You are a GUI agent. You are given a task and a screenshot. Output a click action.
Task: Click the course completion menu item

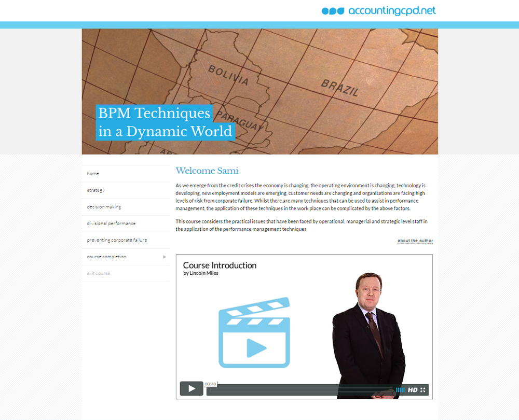[106, 257]
